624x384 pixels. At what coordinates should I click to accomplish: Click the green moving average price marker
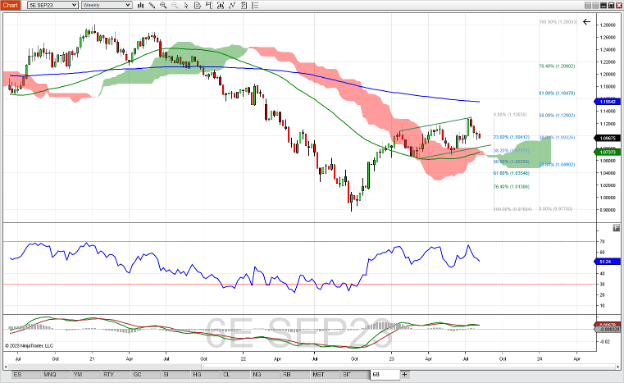click(x=608, y=152)
